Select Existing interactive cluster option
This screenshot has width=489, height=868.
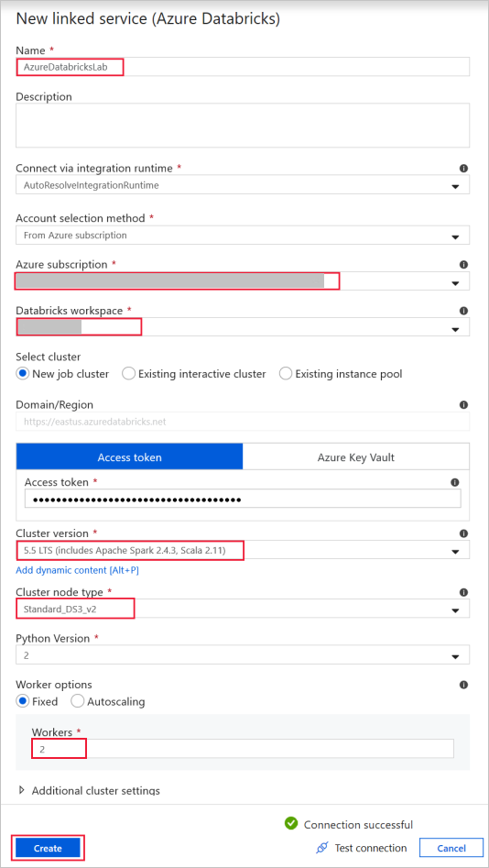click(x=194, y=374)
